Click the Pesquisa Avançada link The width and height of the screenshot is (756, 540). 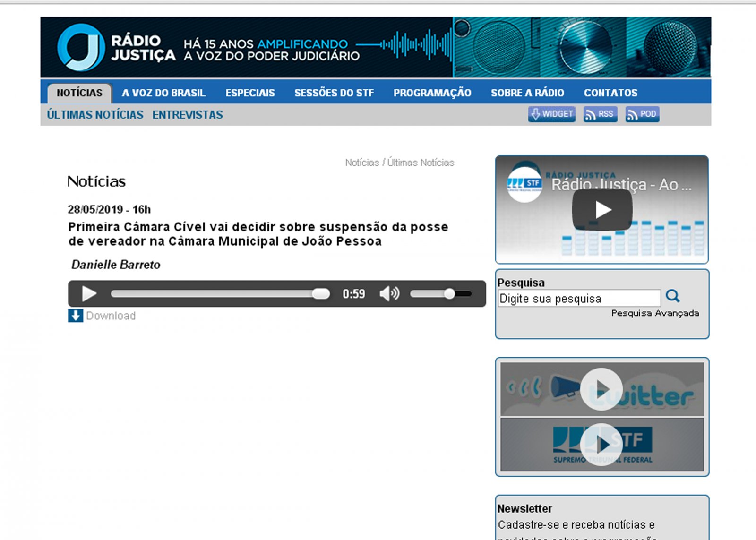tap(654, 313)
